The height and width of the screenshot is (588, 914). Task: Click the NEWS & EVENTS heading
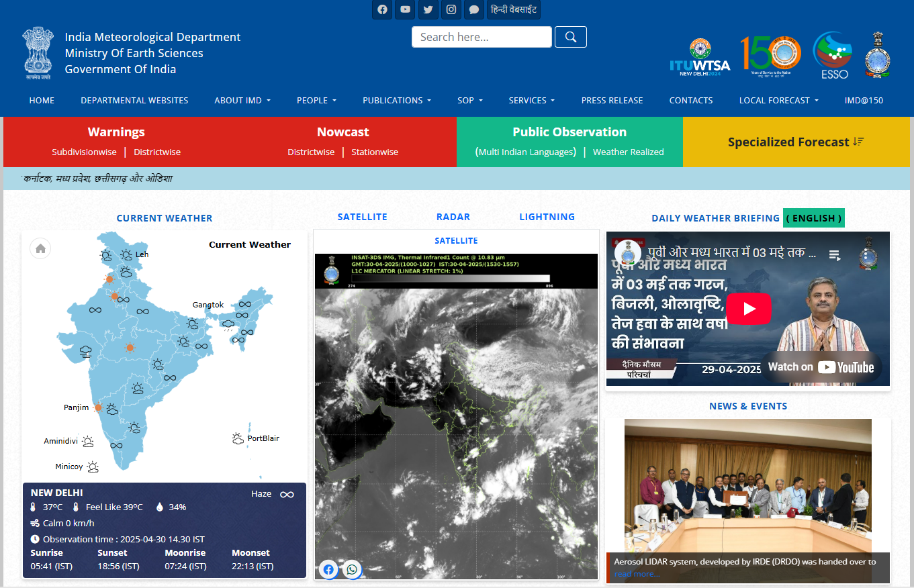pos(748,406)
